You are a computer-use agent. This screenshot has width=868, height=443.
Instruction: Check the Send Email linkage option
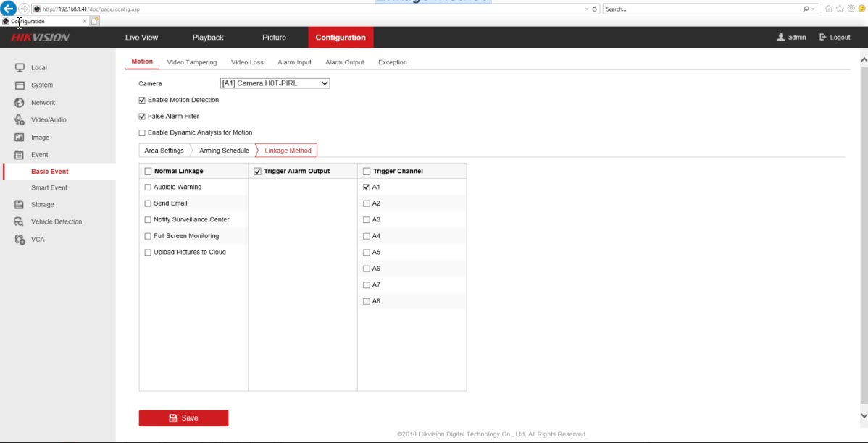[x=149, y=203]
